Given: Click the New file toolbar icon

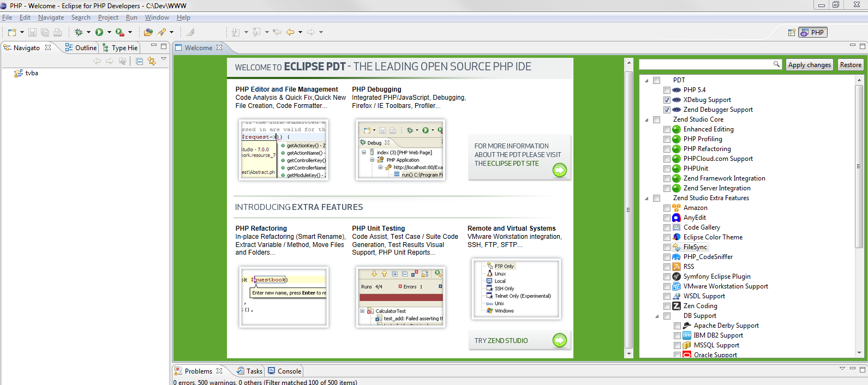Looking at the screenshot, I should [x=12, y=32].
